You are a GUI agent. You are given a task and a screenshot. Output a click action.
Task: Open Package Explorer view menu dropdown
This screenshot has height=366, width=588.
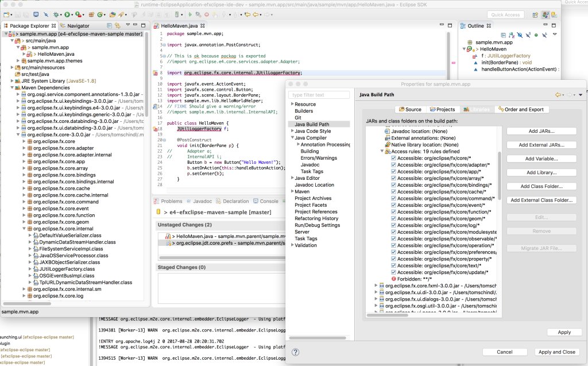click(128, 25)
